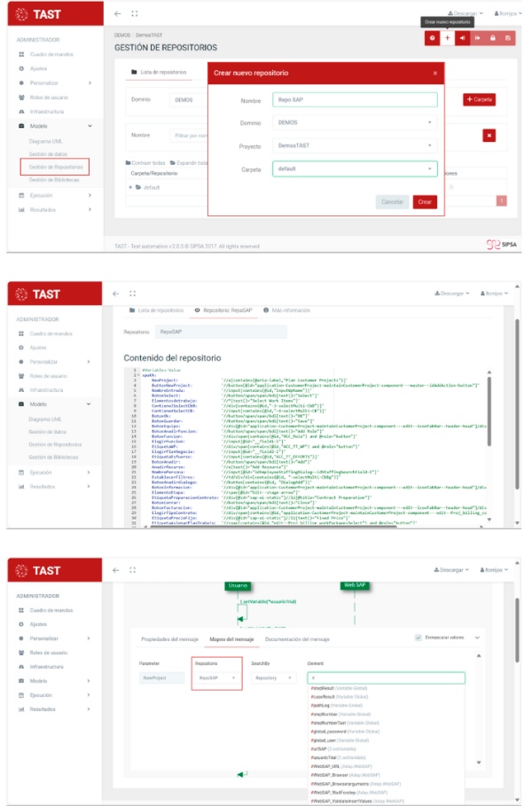
Task: Switch to 'Lista de repositorios' tab in top screenshot
Action: pyautogui.click(x=159, y=73)
